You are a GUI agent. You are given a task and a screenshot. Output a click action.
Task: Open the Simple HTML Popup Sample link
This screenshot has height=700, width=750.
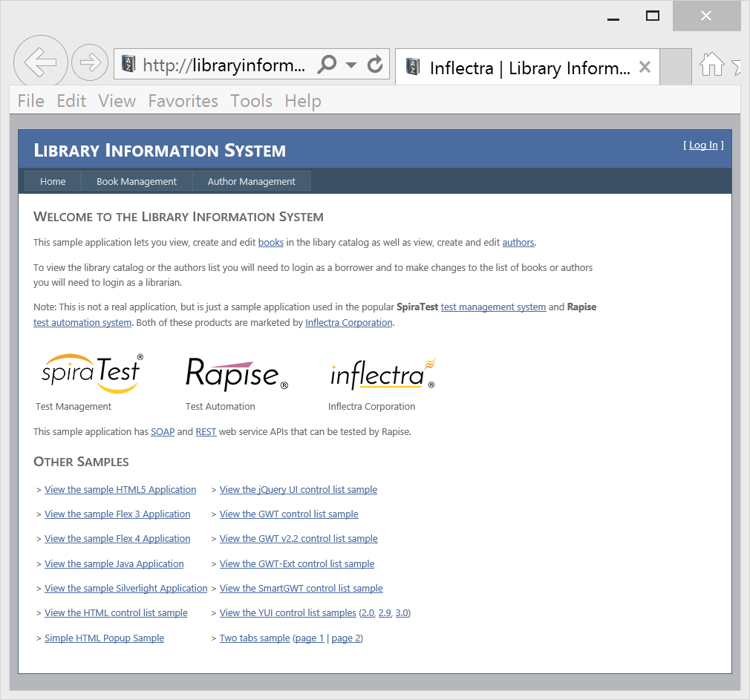pyautogui.click(x=104, y=638)
